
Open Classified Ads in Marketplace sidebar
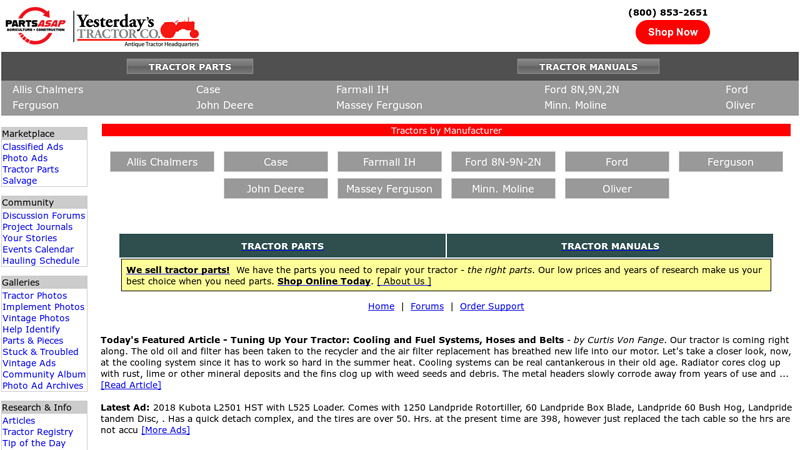pos(32,147)
